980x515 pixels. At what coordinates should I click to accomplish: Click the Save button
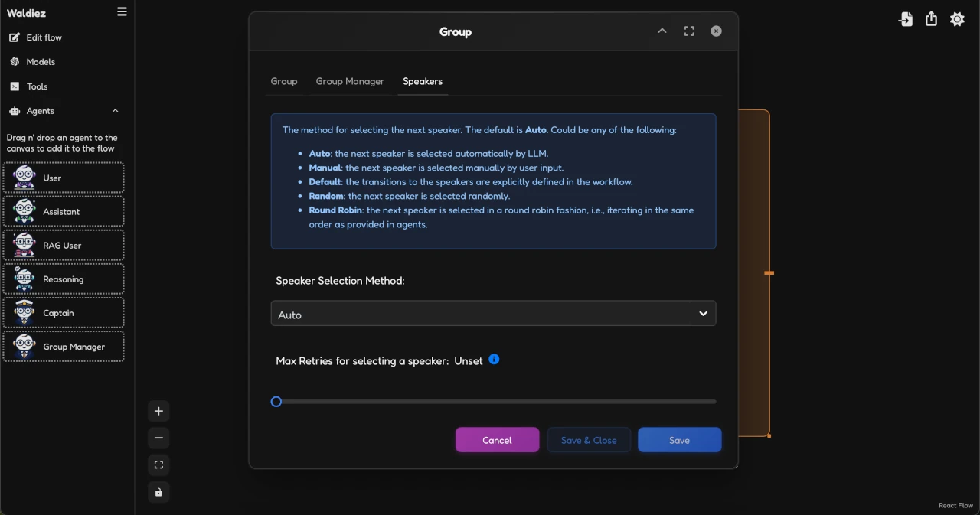(679, 440)
